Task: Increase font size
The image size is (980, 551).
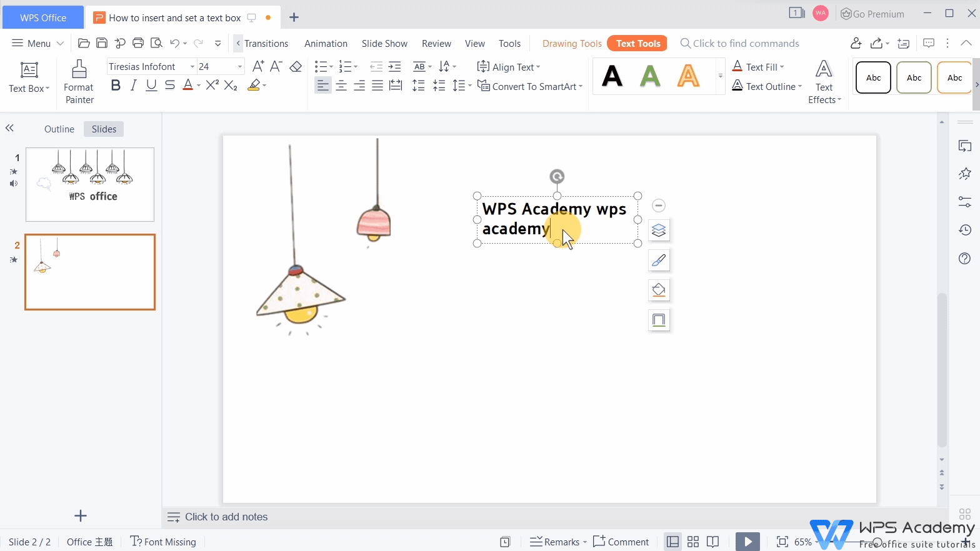Action: pos(257,66)
